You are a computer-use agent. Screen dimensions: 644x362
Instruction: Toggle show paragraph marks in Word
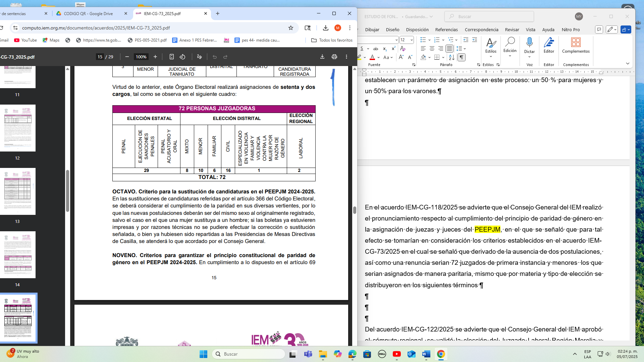point(462,57)
